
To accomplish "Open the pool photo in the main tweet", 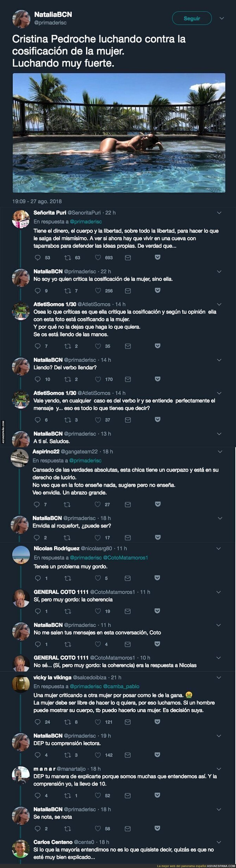I will tap(119, 133).
